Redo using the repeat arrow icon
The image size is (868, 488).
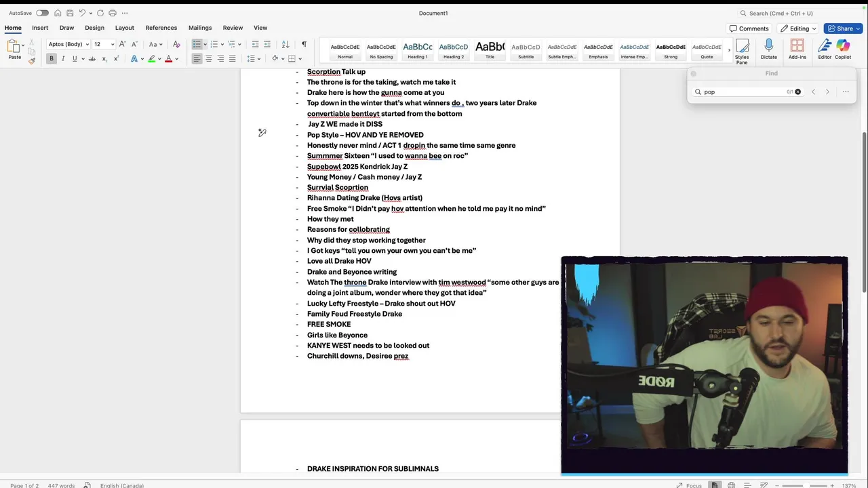tap(100, 13)
